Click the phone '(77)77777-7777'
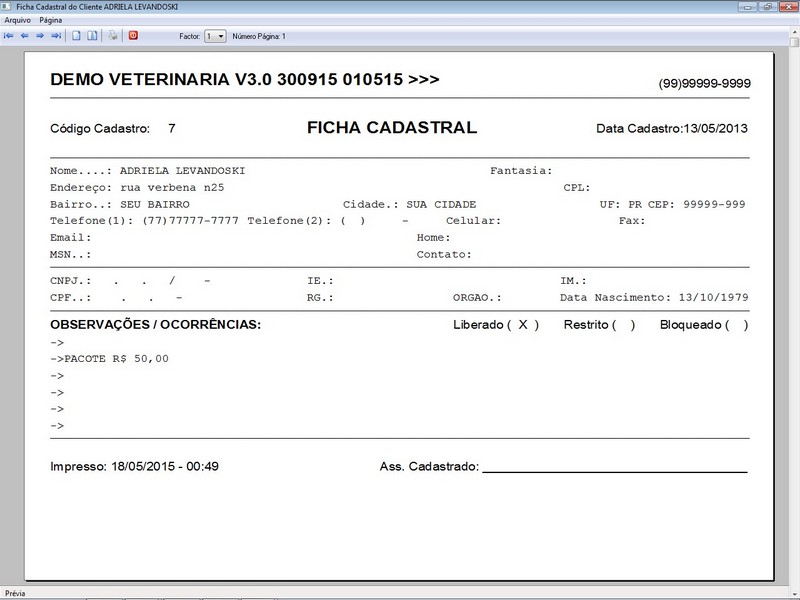 coord(190,220)
